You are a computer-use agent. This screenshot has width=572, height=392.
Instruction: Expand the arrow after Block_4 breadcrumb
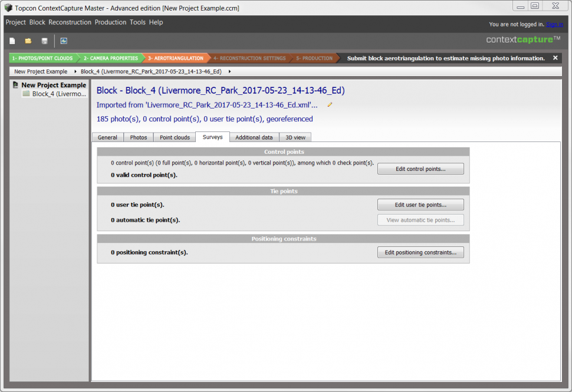coord(229,71)
